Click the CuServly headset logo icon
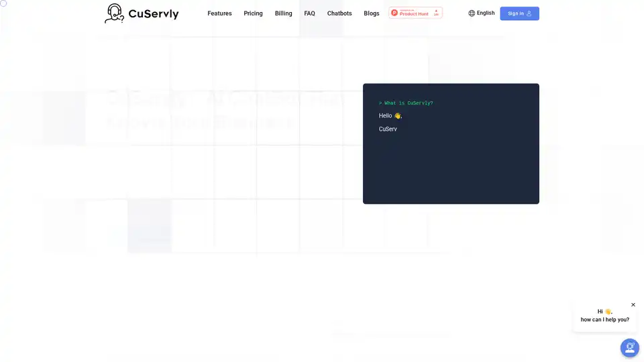This screenshot has height=362, width=644. click(x=114, y=13)
